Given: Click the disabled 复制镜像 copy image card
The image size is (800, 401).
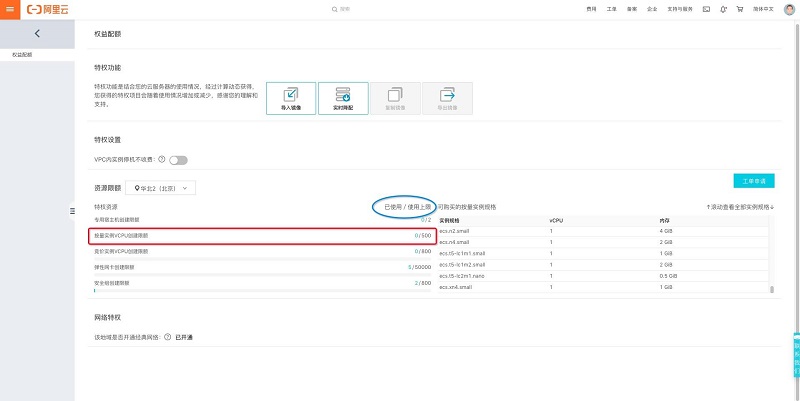Looking at the screenshot, I should click(x=395, y=98).
